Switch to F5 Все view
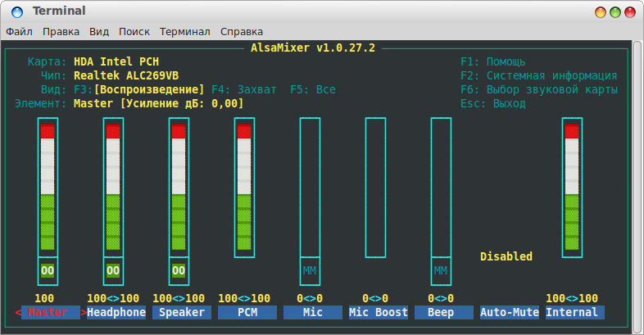The width and height of the screenshot is (644, 335). click(313, 89)
